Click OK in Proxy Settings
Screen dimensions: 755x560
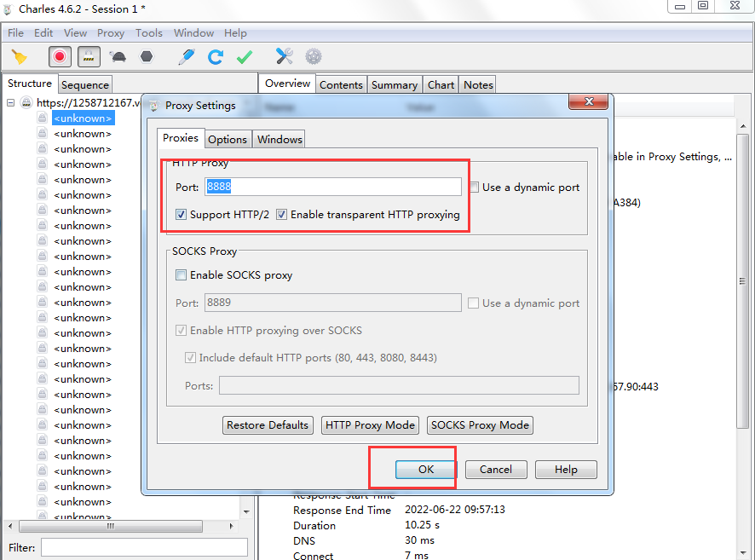pos(426,470)
